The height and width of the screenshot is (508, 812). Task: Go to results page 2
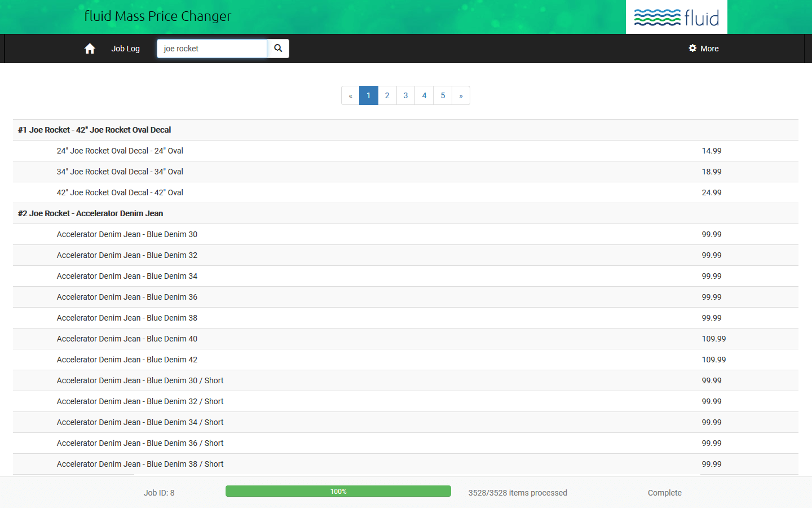click(x=387, y=95)
